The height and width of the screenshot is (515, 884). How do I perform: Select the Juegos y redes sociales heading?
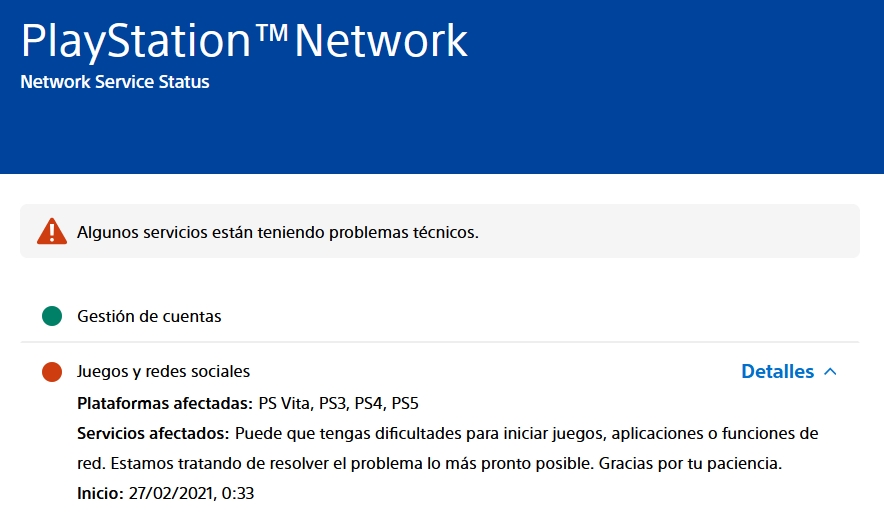163,372
